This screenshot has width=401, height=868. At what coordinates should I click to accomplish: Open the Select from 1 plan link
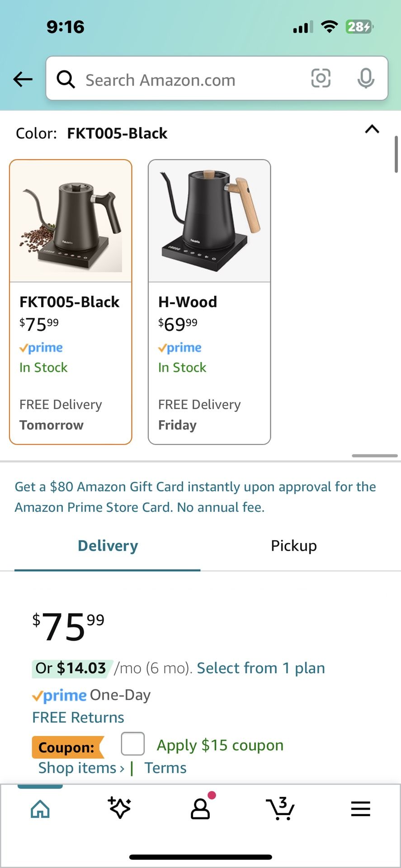(261, 668)
